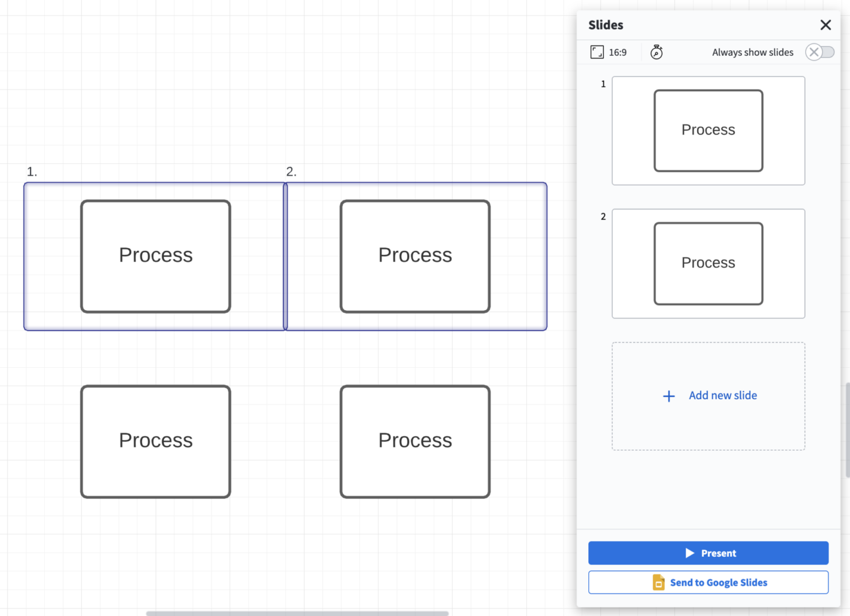This screenshot has height=616, width=850.
Task: Click the Slides panel title
Action: (606, 25)
